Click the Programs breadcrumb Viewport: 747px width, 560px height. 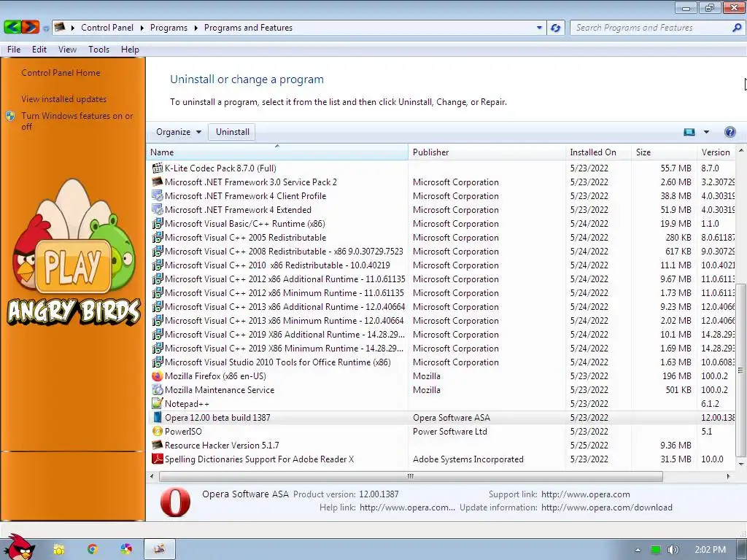coord(169,28)
